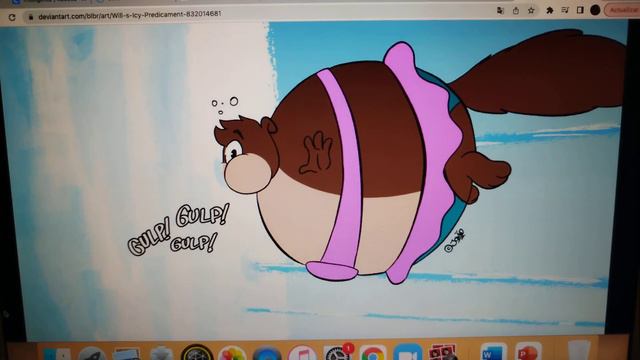Open the media controls queue icon
The image size is (640, 360).
(565, 10)
